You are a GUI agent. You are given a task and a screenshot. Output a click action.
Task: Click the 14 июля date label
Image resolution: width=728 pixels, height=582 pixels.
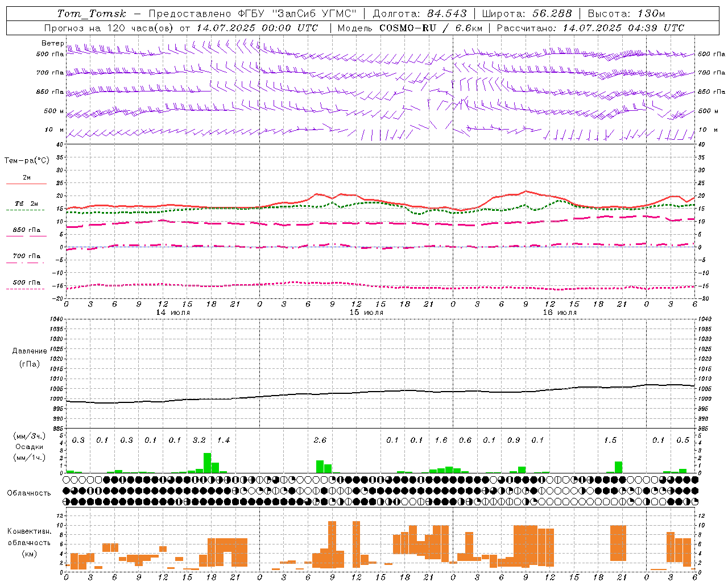pos(173,312)
